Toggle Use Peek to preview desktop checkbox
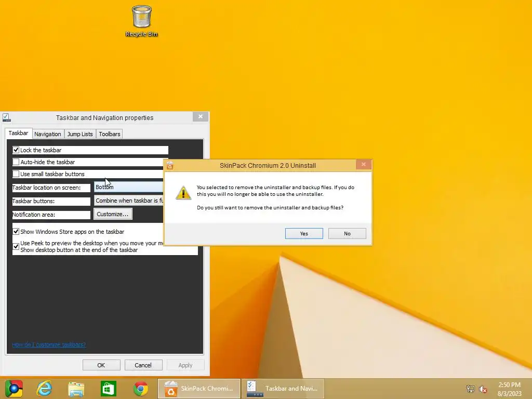The image size is (532, 399). 16,246
